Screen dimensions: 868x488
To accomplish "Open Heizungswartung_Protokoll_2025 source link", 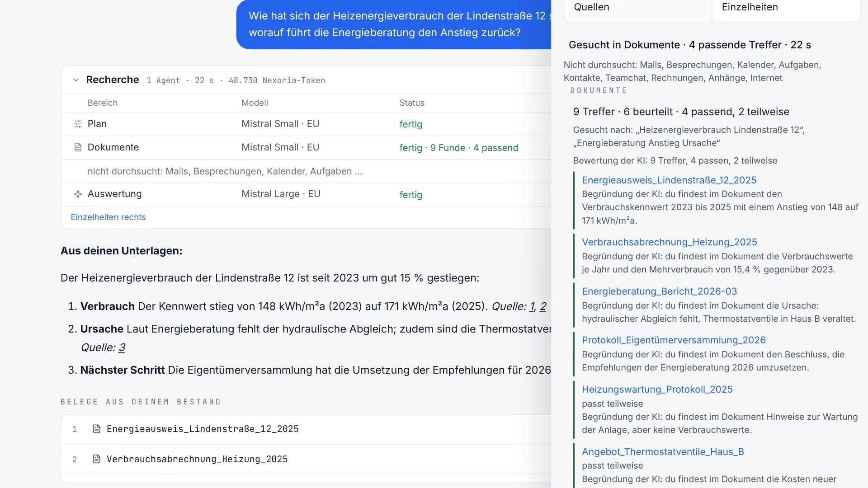I will [x=657, y=389].
